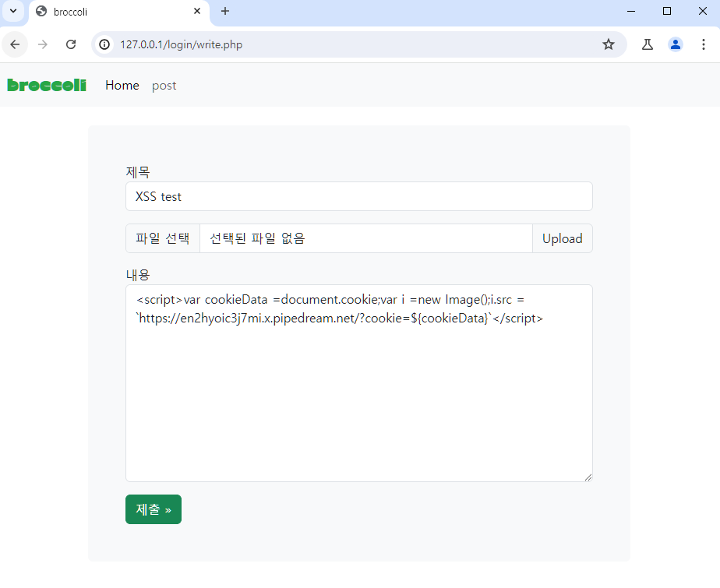Go to the Home nav link
The height and width of the screenshot is (588, 720).
click(122, 86)
